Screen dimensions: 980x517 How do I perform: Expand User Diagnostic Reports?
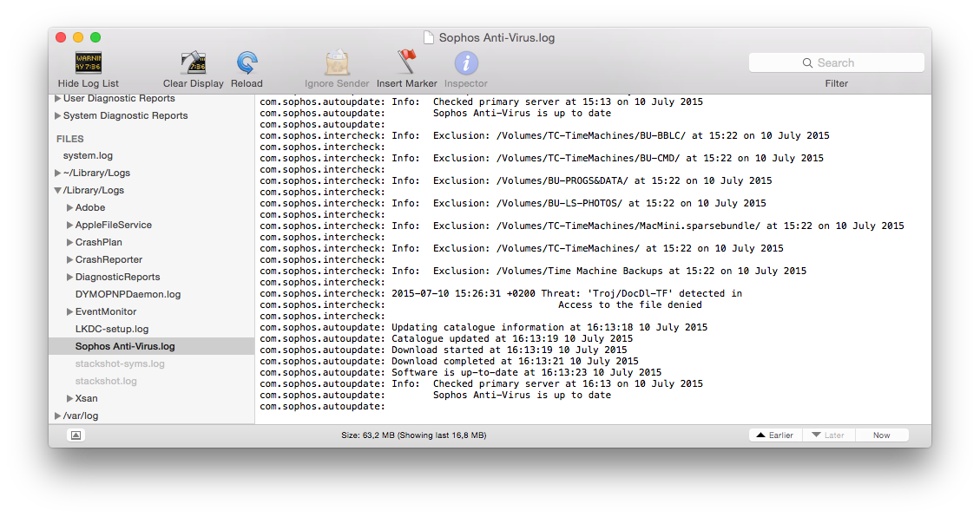(x=57, y=98)
